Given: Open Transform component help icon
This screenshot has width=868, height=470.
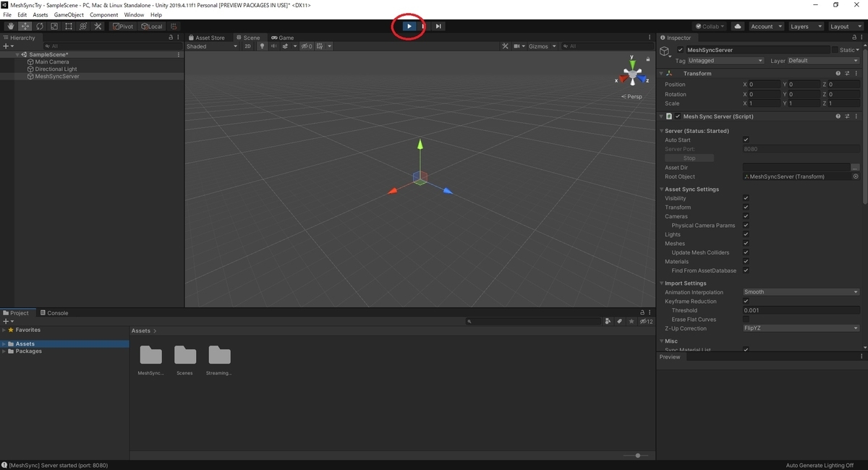Looking at the screenshot, I should [x=838, y=73].
